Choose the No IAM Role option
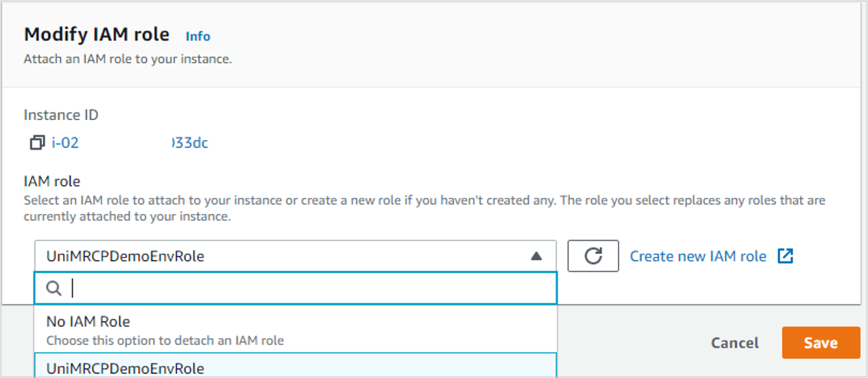 tap(88, 321)
